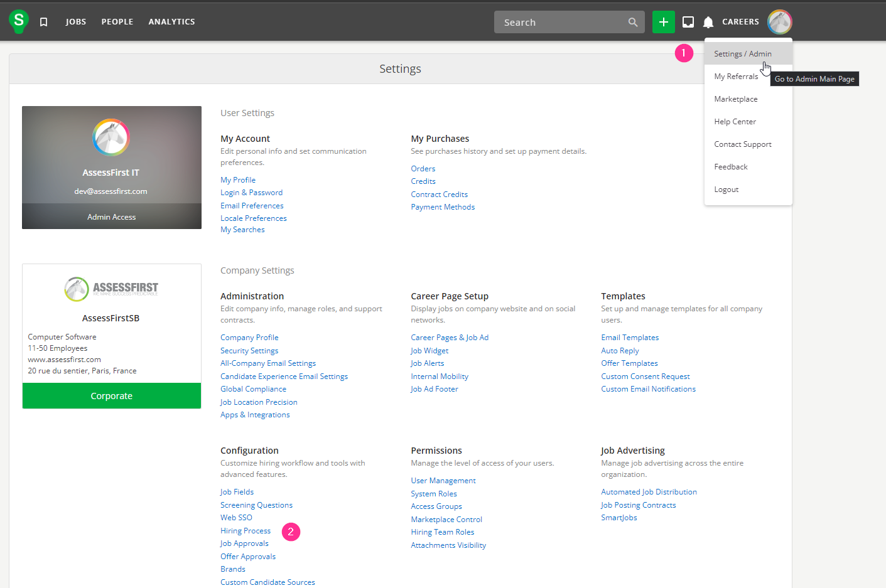Open the notifications bell icon

708,23
